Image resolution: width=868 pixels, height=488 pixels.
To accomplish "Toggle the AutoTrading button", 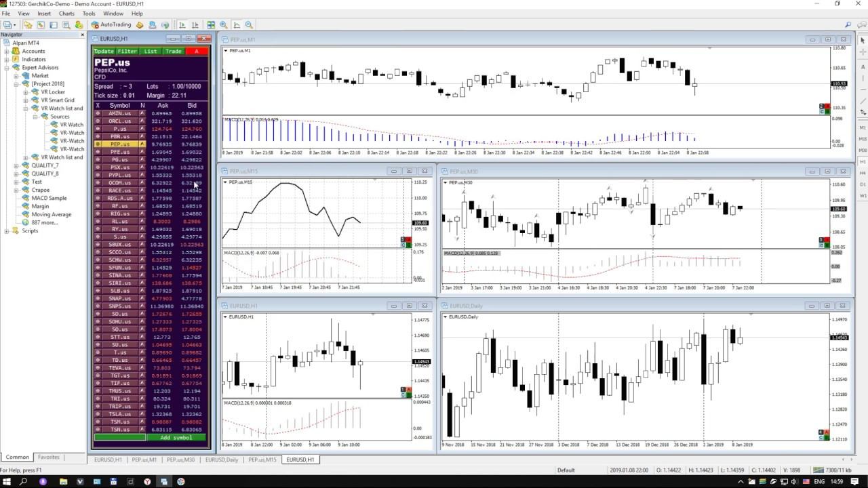I will (111, 25).
